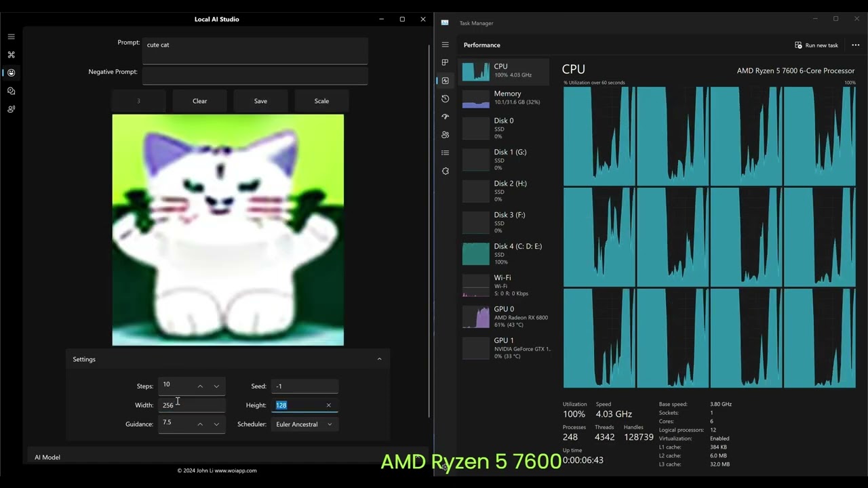Open the Scheduler dropdown Euler Ancestral
Image resolution: width=868 pixels, height=488 pixels.
click(304, 424)
